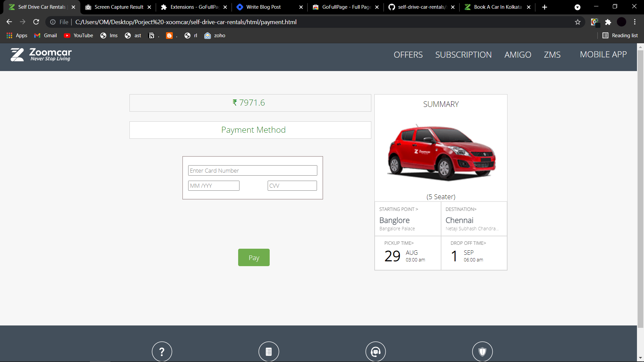The width and height of the screenshot is (644, 362).
Task: Click the document list icon in footer
Action: (x=268, y=351)
